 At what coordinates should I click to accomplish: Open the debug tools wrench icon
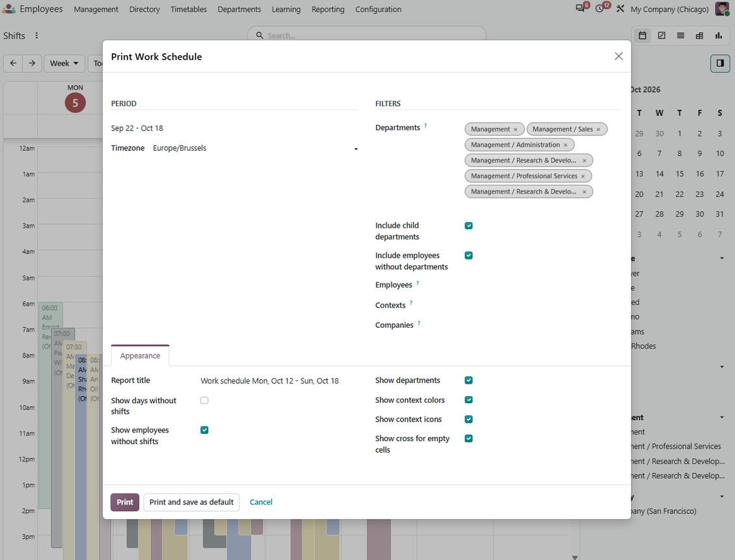[x=620, y=8]
